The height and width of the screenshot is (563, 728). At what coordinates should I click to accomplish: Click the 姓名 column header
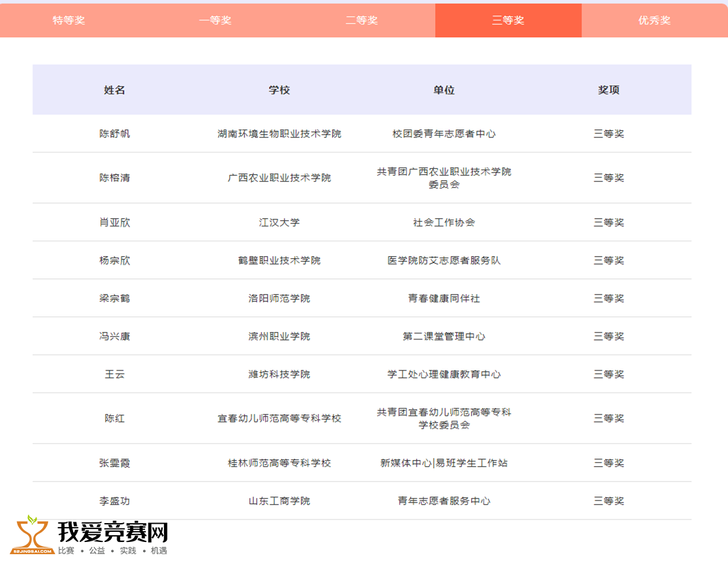tap(115, 90)
